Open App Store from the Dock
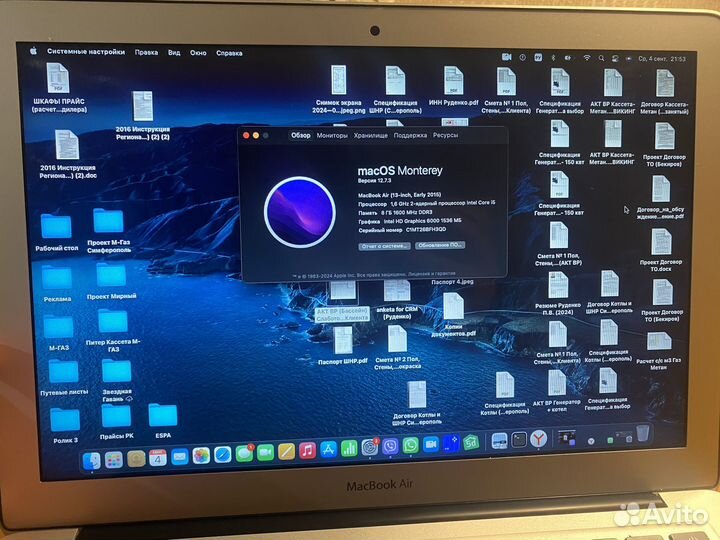This screenshot has width=720, height=540. click(x=328, y=450)
